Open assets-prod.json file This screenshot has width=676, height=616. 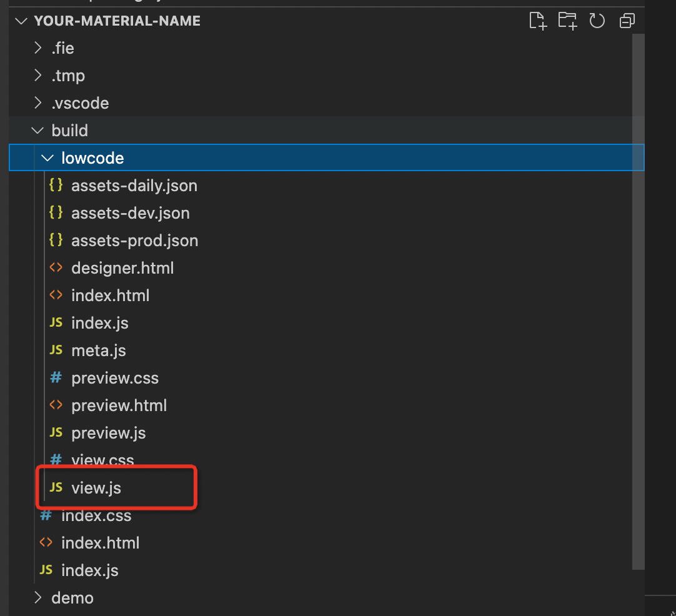click(x=134, y=241)
